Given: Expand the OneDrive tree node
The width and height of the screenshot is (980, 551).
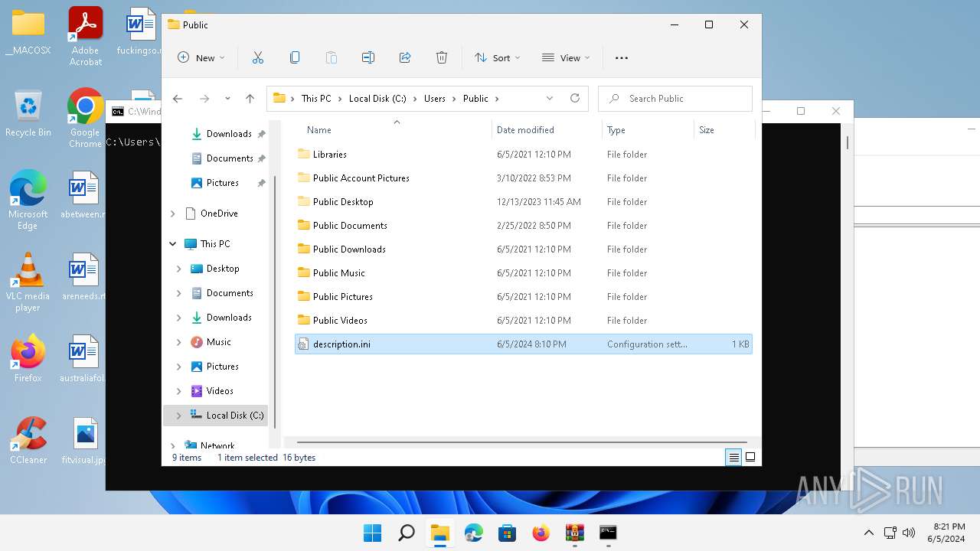Looking at the screenshot, I should click(x=173, y=214).
